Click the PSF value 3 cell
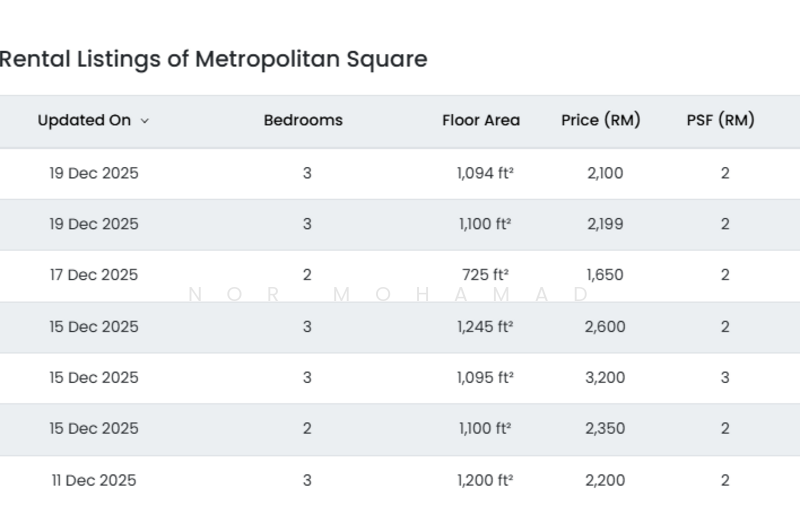The image size is (800, 506). pyautogui.click(x=725, y=378)
